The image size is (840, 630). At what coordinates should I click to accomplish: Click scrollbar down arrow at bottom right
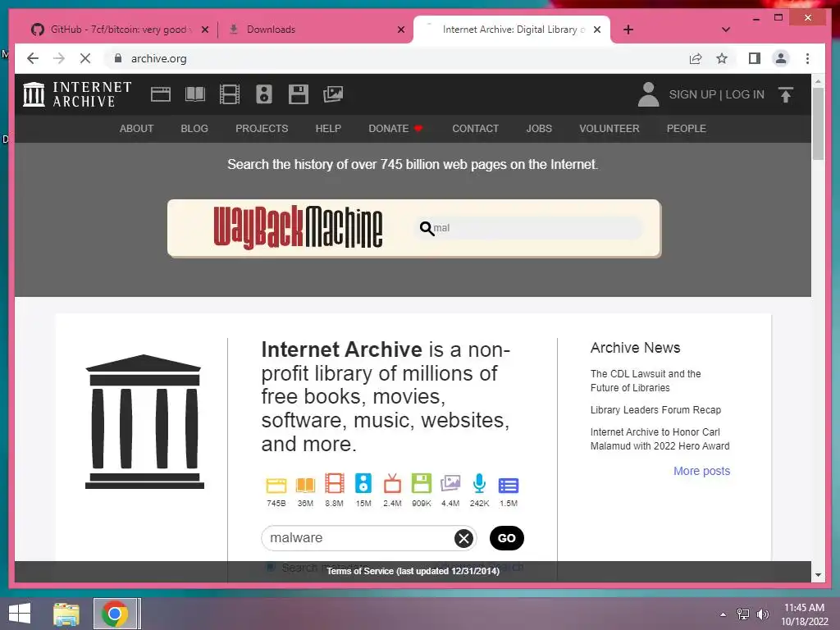818,575
